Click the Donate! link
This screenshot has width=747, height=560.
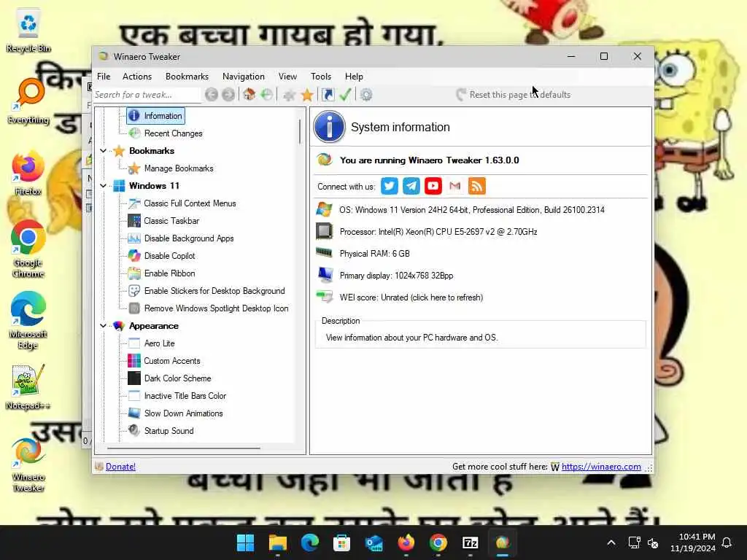[120, 467]
